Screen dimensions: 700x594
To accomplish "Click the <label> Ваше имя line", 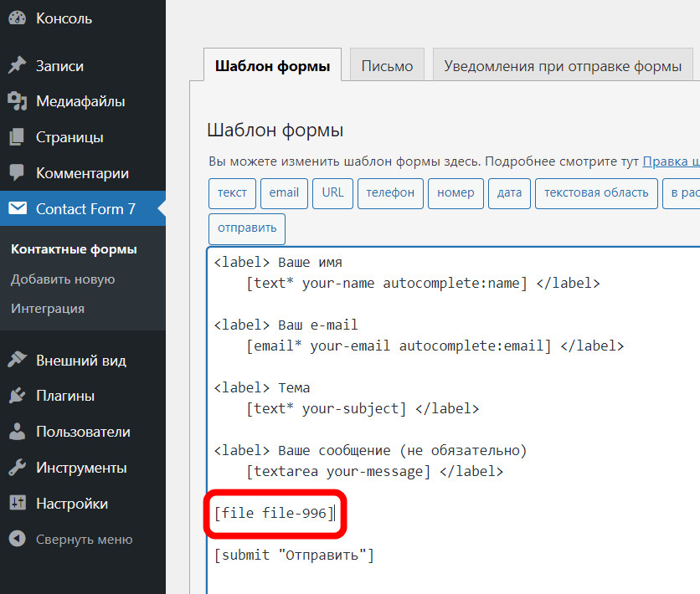I will (x=278, y=262).
